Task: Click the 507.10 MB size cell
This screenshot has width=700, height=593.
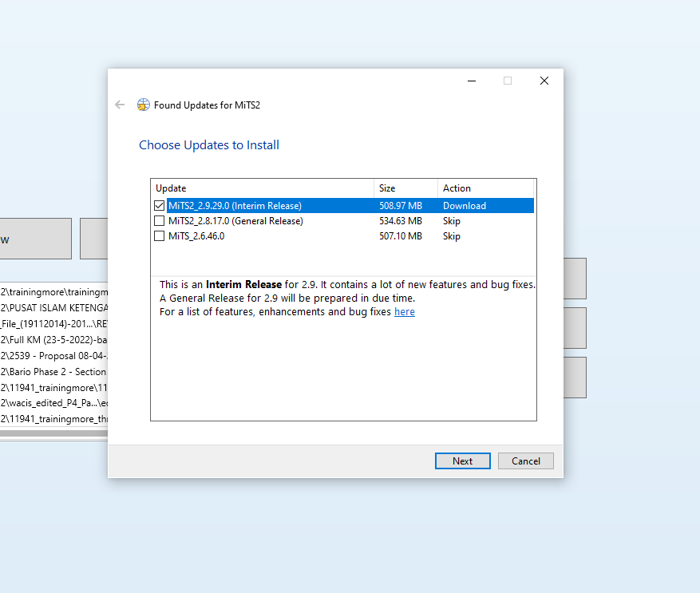Action: pos(401,235)
